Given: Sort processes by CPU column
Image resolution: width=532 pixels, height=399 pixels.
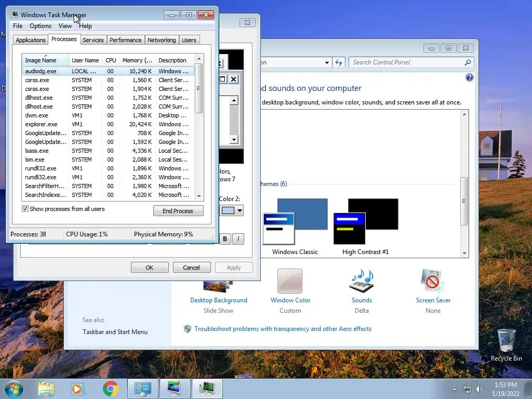Looking at the screenshot, I should click(111, 60).
